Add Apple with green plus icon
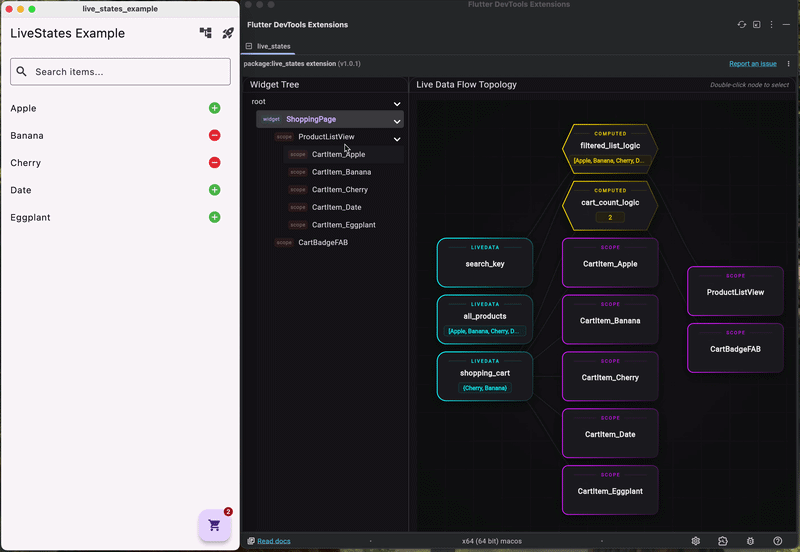 coord(215,108)
